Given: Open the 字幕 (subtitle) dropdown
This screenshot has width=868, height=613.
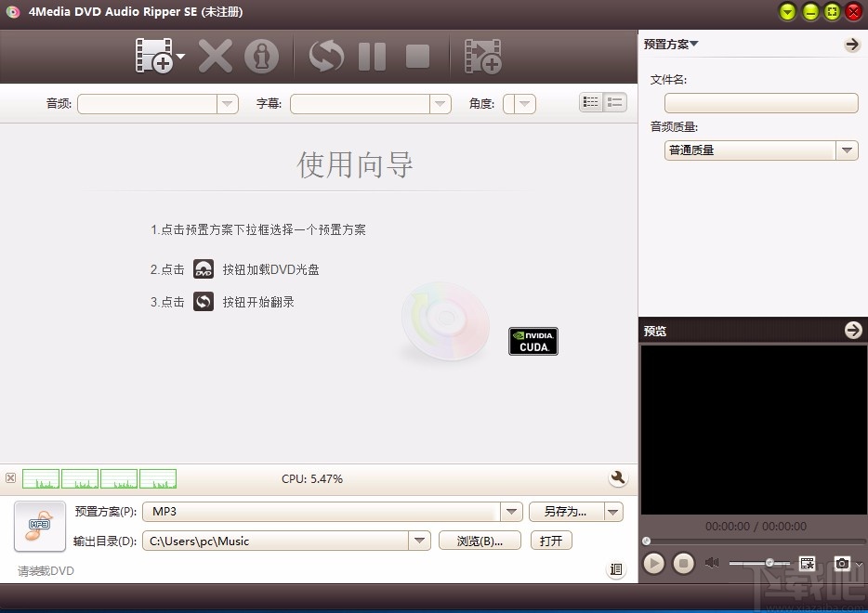Looking at the screenshot, I should pos(441,103).
